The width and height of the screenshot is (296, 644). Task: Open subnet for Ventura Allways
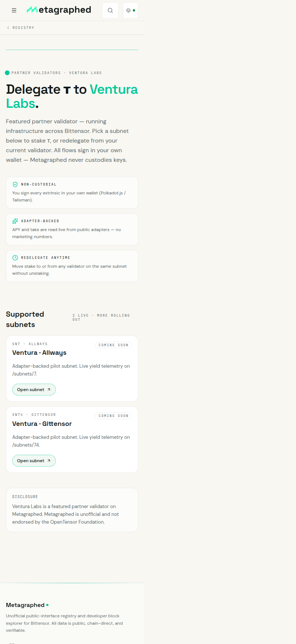[x=34, y=390]
